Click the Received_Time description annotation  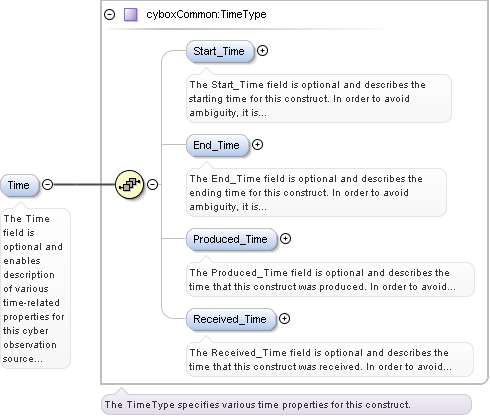pos(330,360)
